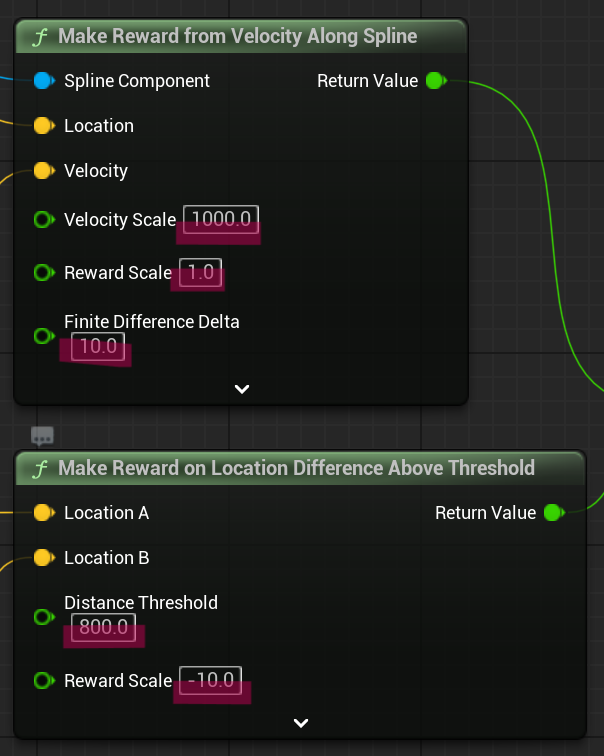Expand Velocity Along Spline node advanced pins
The width and height of the screenshot is (604, 756).
pos(241,389)
